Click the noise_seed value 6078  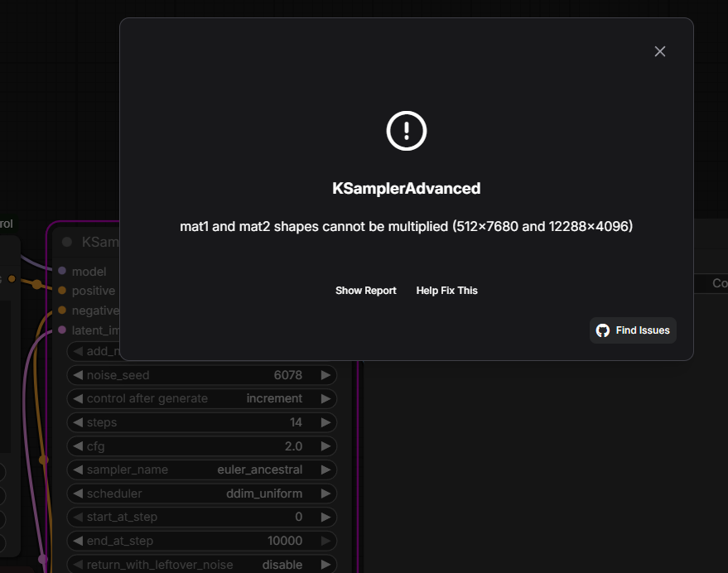tap(288, 375)
